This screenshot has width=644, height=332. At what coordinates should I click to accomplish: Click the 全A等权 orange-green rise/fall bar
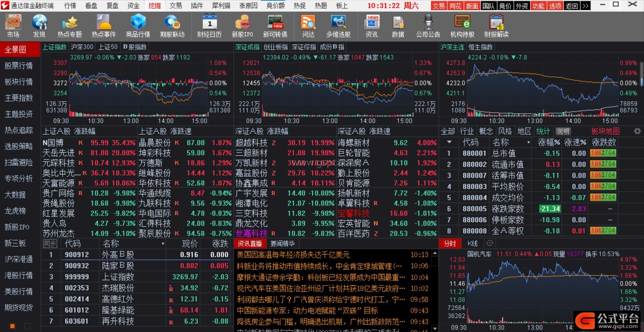603,231
